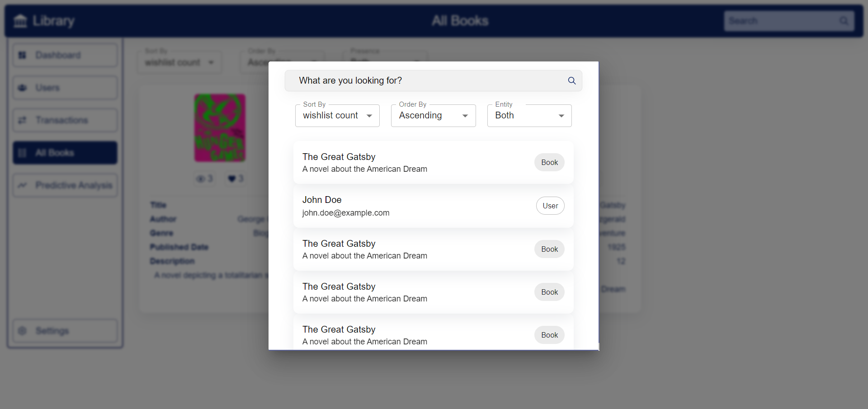Screen dimensions: 868x409
Task: Open the background Sort By dropdown on the page
Action: 179,62
